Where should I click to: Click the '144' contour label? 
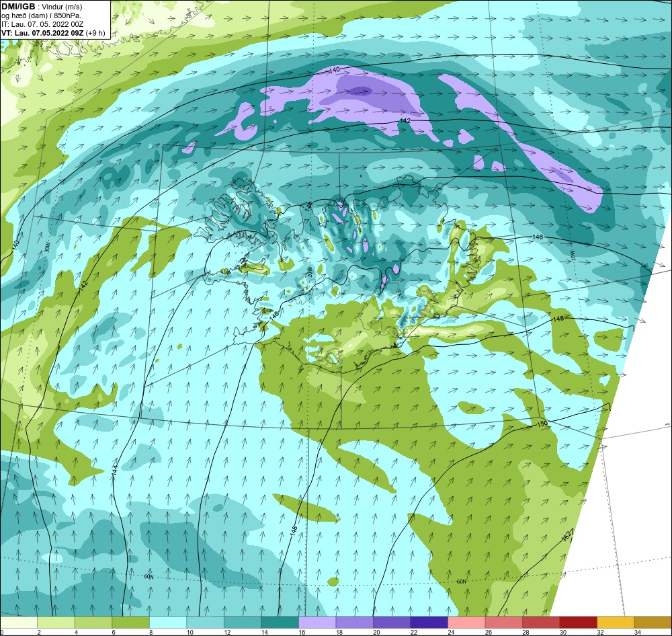pos(114,469)
